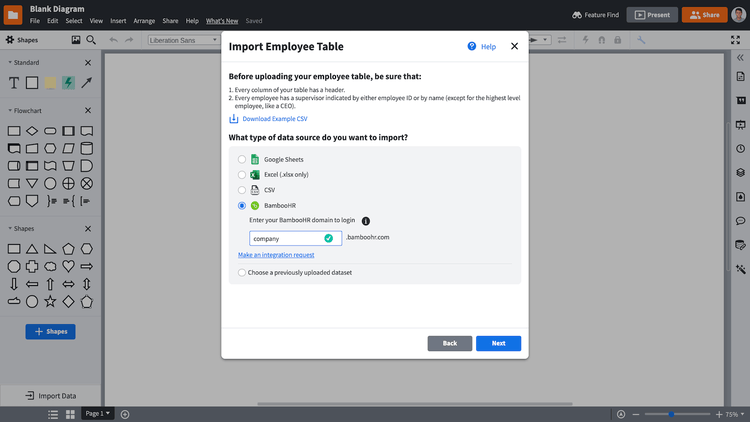This screenshot has width=750, height=422.
Task: Select the heart shape in Shapes library
Action: click(x=68, y=267)
